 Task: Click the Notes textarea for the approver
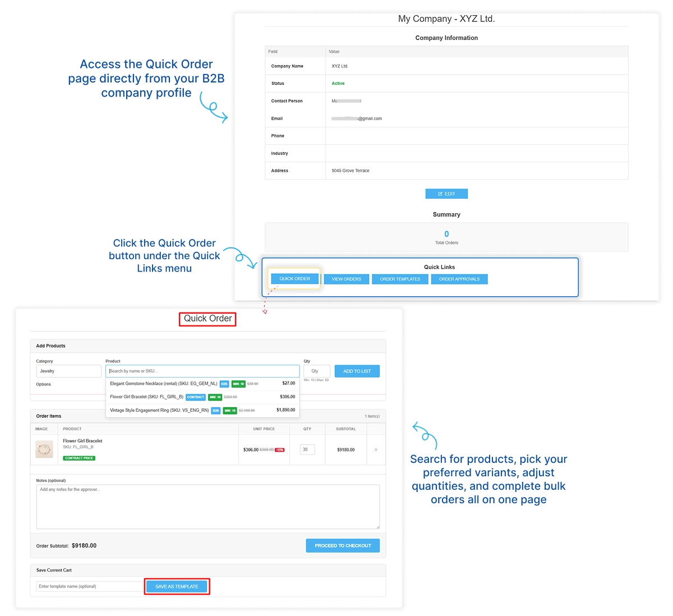click(208, 507)
